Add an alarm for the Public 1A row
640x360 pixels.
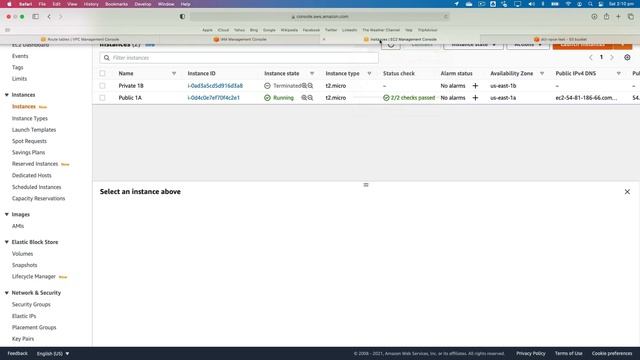coord(475,98)
